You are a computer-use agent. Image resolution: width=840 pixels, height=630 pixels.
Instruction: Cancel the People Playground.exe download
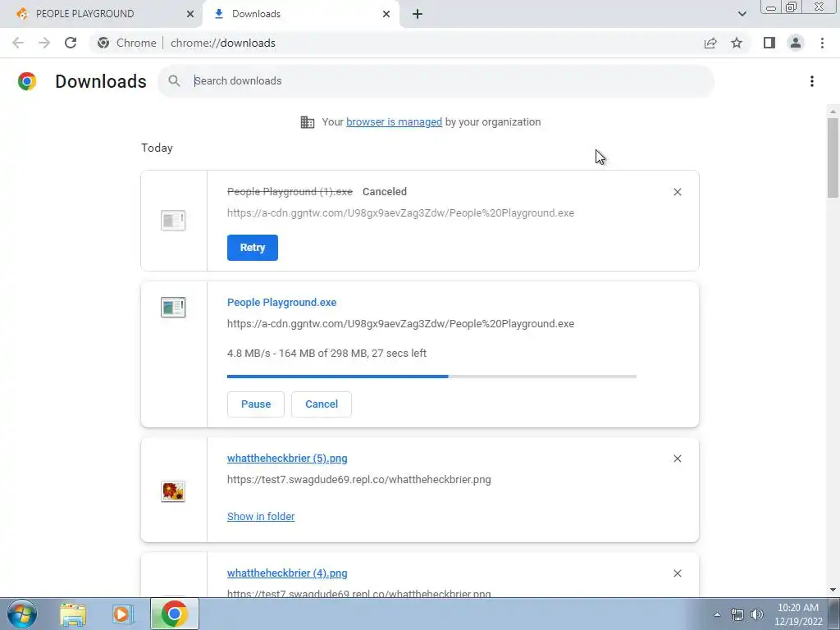[322, 404]
